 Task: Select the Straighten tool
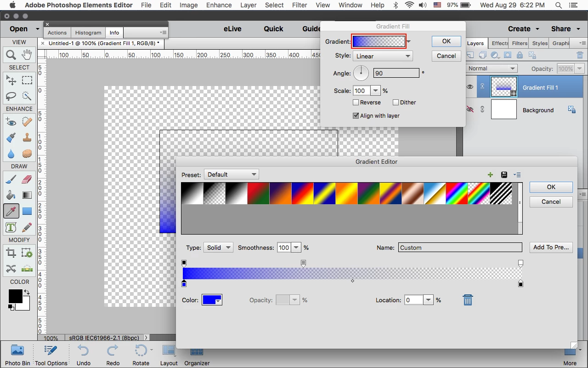(x=27, y=269)
